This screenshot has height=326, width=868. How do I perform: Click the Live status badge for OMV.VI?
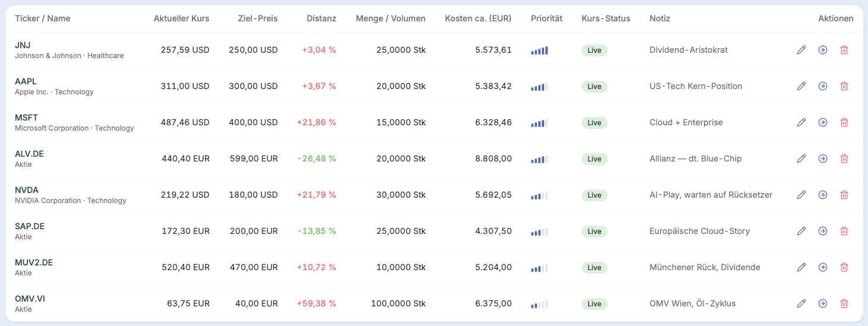tap(594, 304)
